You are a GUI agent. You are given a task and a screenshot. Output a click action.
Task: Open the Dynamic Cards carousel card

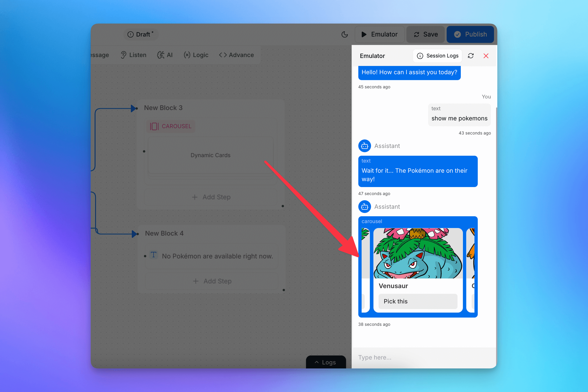pyautogui.click(x=211, y=155)
